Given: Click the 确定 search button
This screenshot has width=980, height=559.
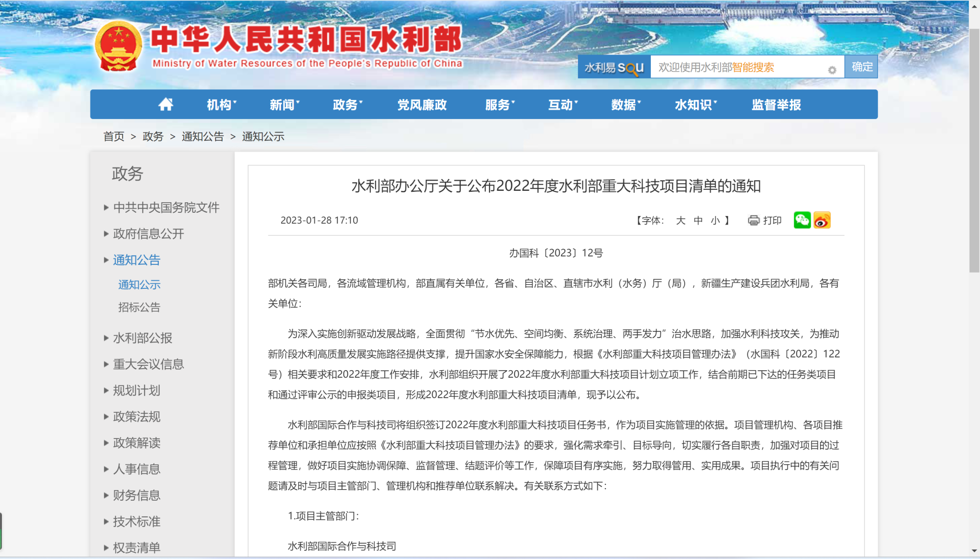Looking at the screenshot, I should click(x=862, y=67).
